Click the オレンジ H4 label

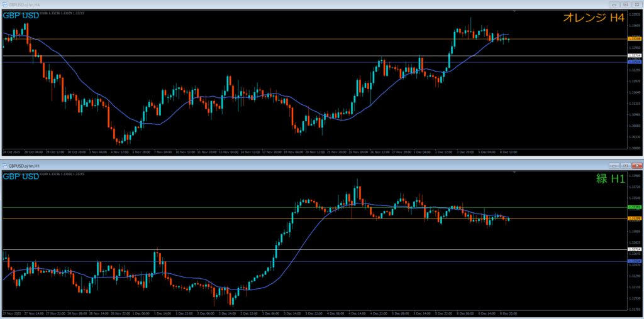594,17
